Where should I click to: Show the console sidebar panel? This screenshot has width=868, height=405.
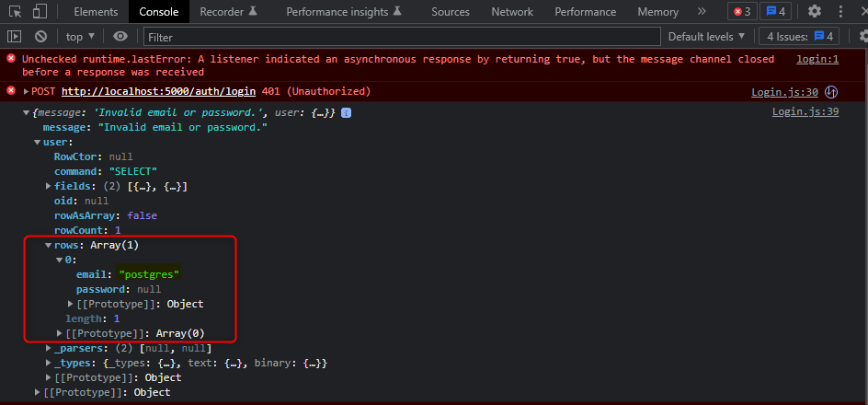[15, 37]
